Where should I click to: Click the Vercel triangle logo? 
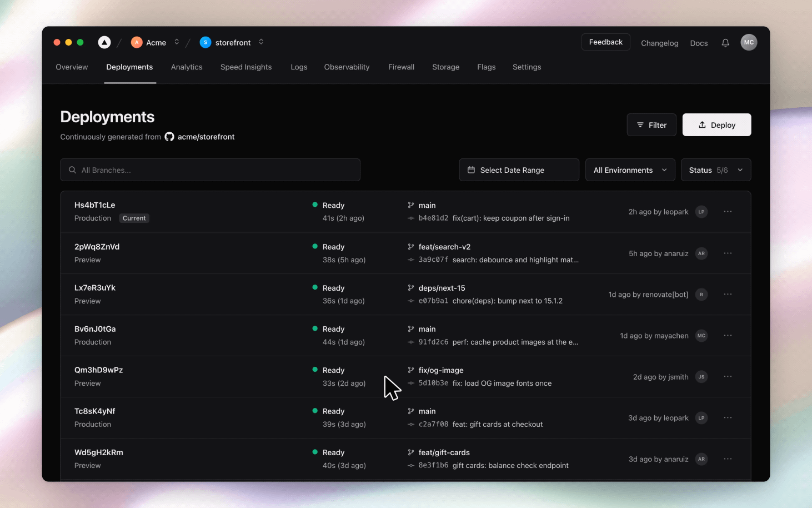coord(104,42)
